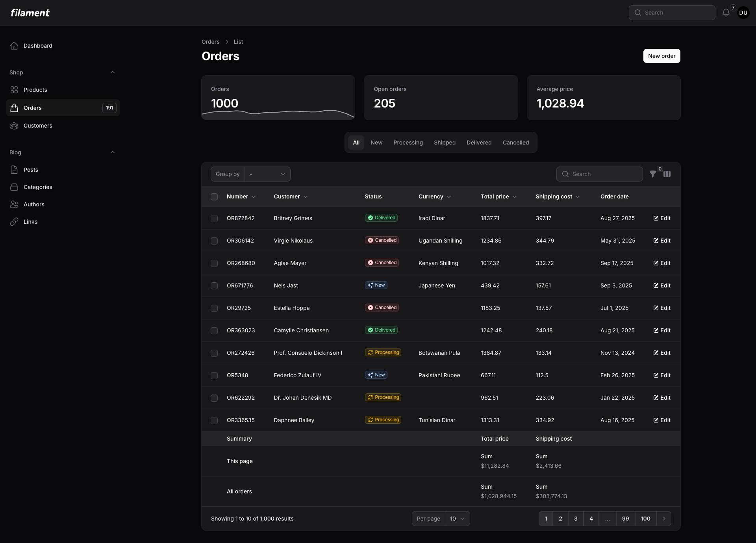Switch to the Cancelled status tab
The width and height of the screenshot is (756, 543).
[516, 143]
